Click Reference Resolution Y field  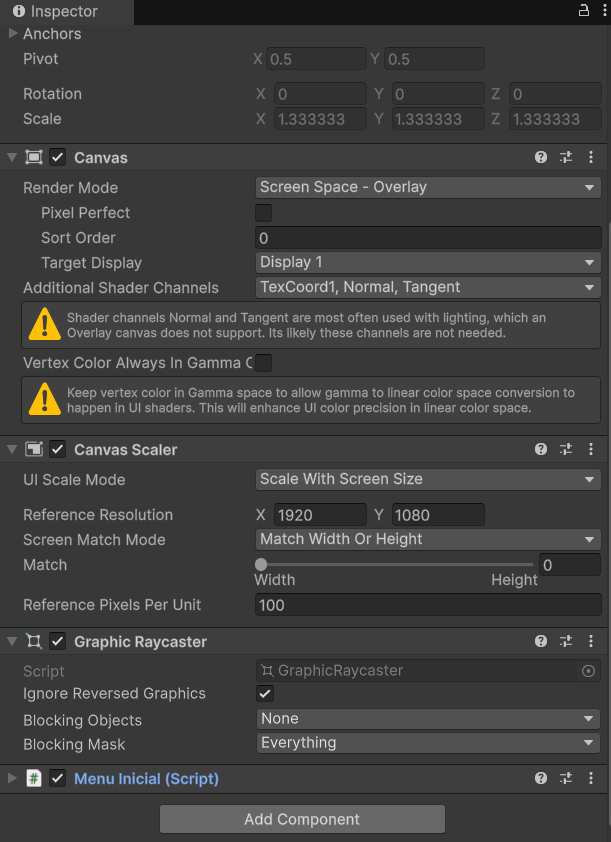click(x=438, y=515)
